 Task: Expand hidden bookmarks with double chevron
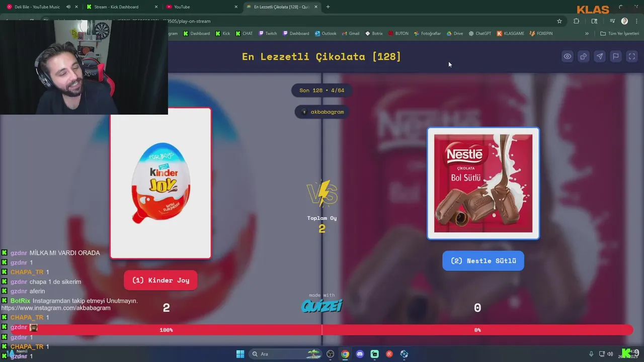point(587,34)
